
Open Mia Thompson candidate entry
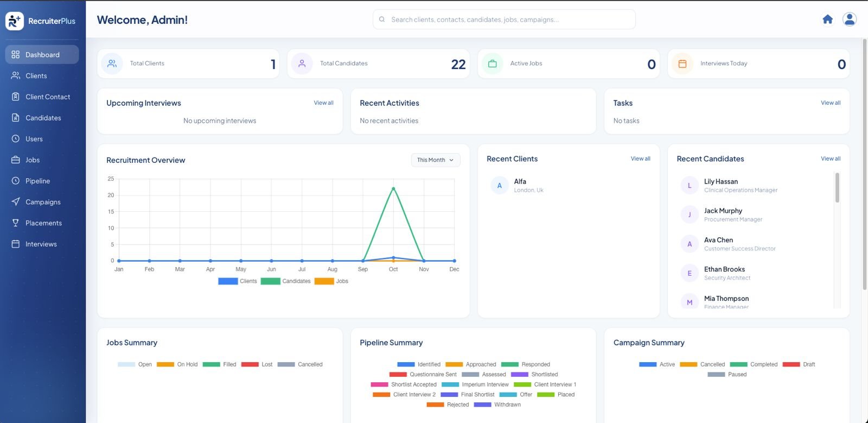(756, 301)
